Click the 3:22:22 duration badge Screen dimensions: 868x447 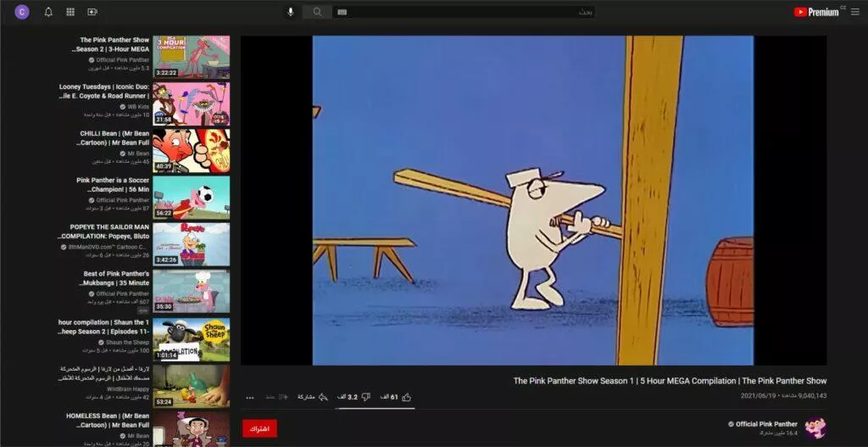[x=166, y=73]
